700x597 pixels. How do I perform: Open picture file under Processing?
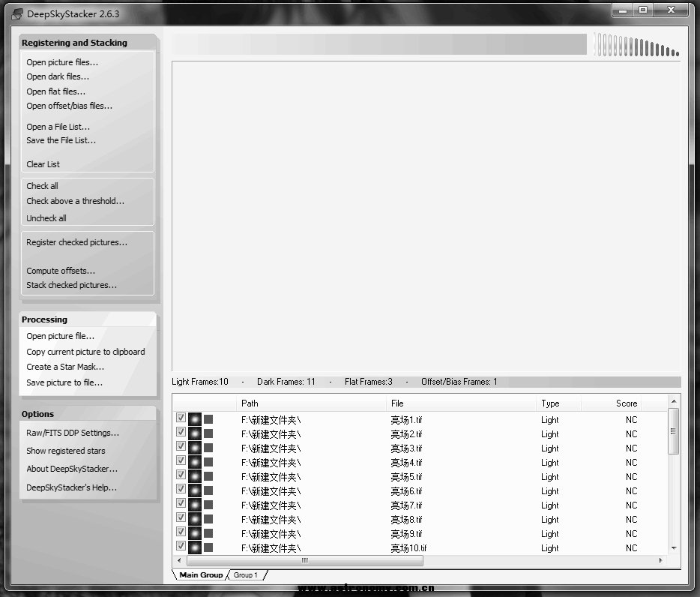[60, 336]
